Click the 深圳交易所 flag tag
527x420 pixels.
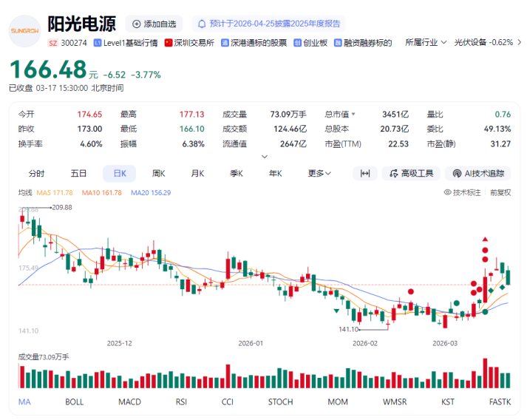tap(189, 43)
